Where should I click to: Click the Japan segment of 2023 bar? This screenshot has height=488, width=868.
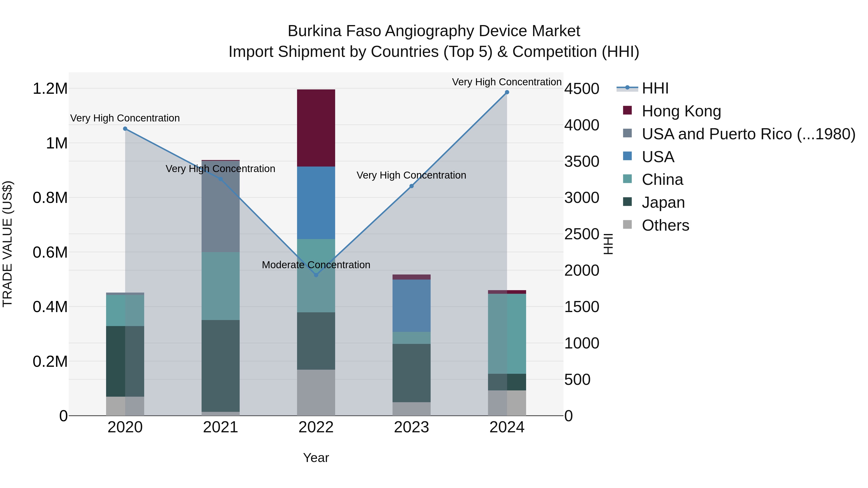411,373
